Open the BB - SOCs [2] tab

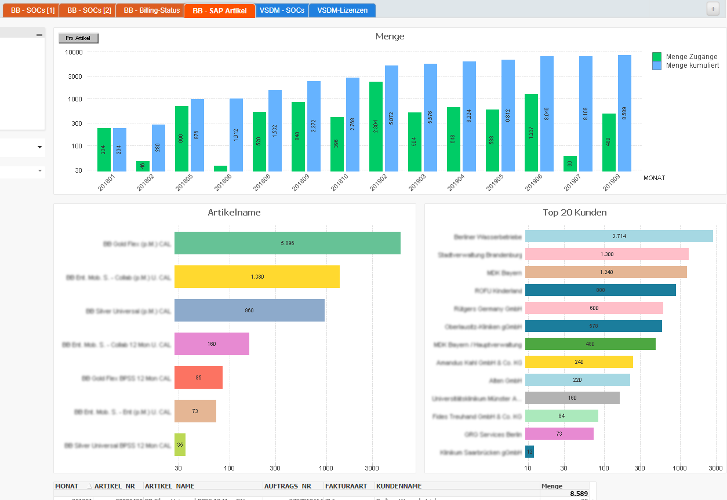pos(89,10)
